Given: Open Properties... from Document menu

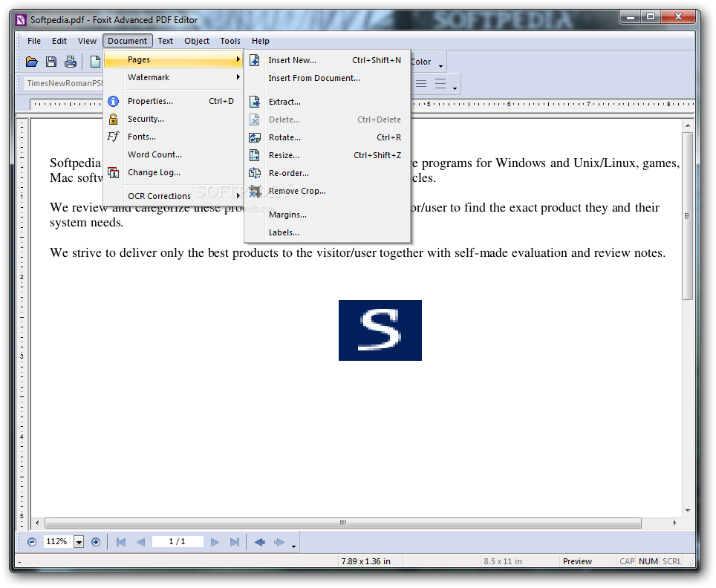Looking at the screenshot, I should click(172, 102).
